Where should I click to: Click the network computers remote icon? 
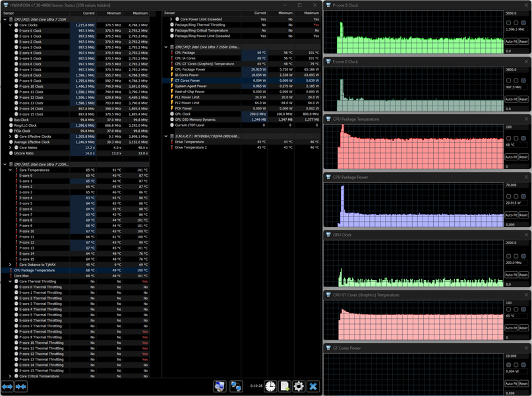(236, 387)
